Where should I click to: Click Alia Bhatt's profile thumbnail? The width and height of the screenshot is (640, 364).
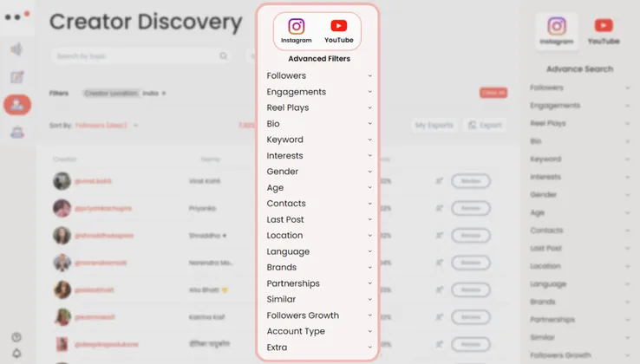pyautogui.click(x=62, y=289)
